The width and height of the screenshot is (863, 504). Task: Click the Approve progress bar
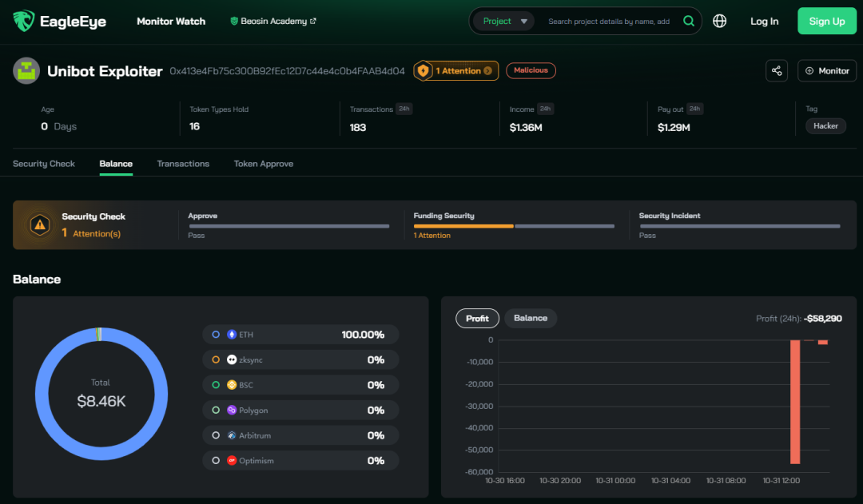click(289, 226)
